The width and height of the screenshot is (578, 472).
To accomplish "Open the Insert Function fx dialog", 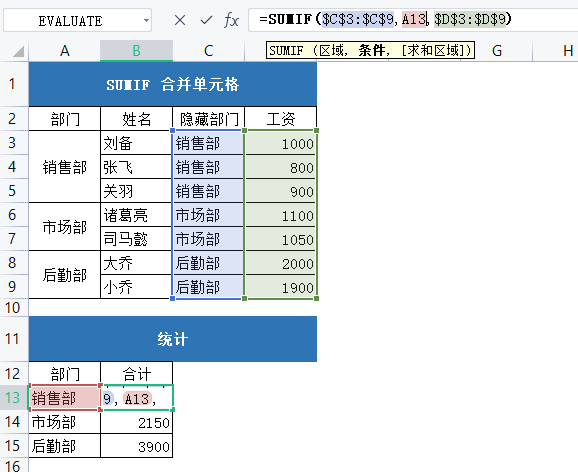I will (x=231, y=20).
